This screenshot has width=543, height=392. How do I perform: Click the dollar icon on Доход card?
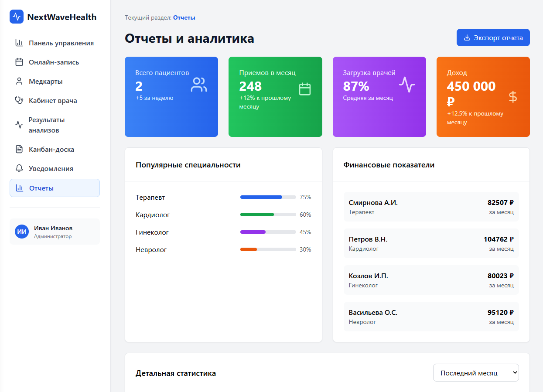(x=513, y=97)
